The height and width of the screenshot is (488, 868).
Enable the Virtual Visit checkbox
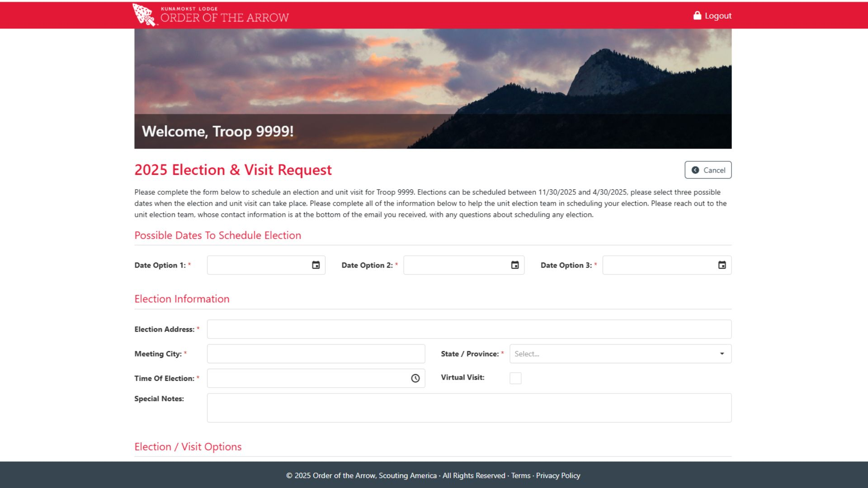coord(515,378)
